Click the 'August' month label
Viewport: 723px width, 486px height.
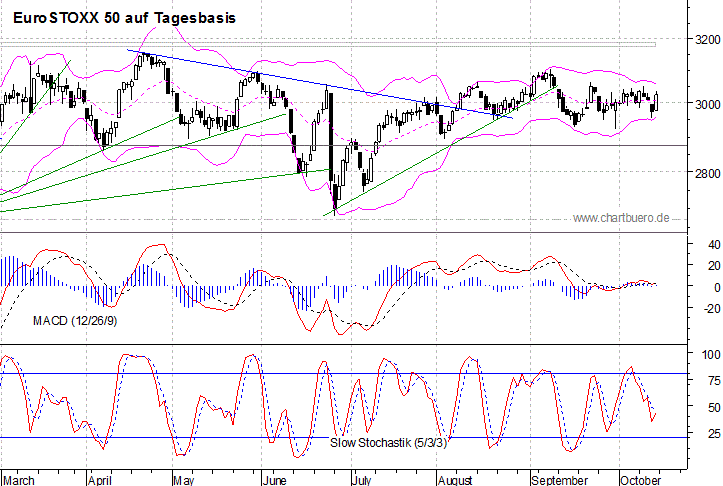tap(455, 480)
